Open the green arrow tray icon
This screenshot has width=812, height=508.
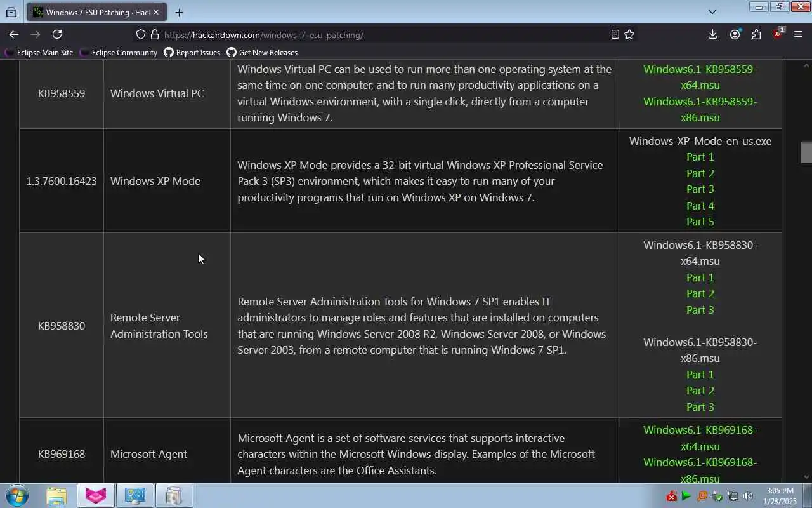[x=686, y=497]
